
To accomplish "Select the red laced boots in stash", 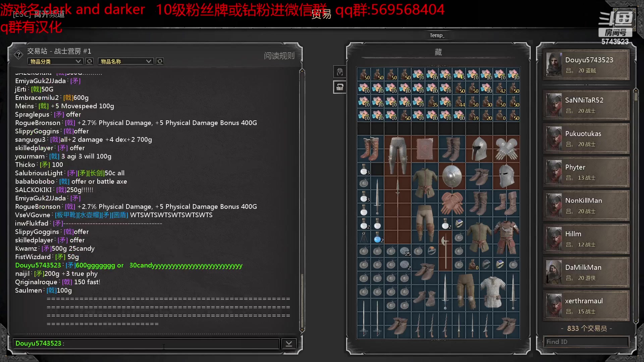I will (x=370, y=149).
